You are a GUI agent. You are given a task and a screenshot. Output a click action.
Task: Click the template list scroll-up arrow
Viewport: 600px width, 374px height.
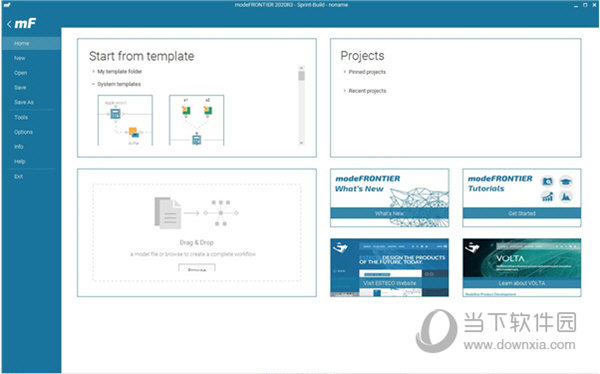point(302,68)
